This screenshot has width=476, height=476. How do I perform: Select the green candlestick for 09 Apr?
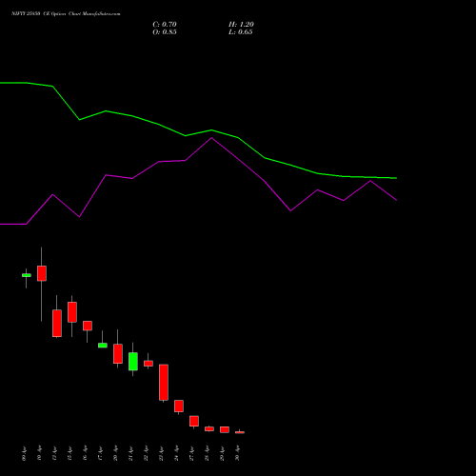(x=27, y=275)
